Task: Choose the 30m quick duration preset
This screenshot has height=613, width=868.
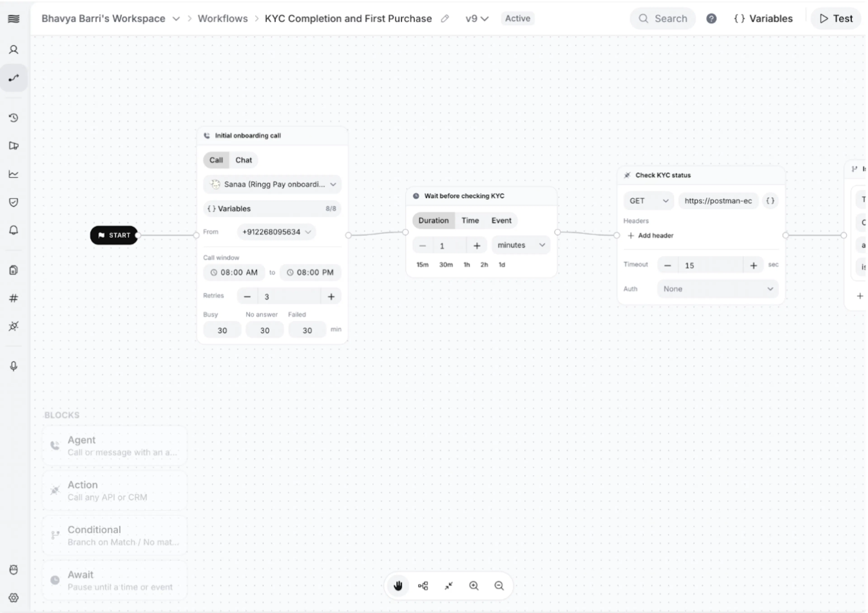Action: pyautogui.click(x=446, y=265)
